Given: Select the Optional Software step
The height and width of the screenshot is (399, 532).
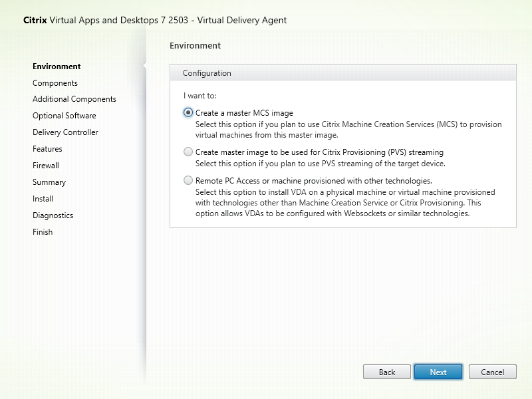Looking at the screenshot, I should 64,116.
